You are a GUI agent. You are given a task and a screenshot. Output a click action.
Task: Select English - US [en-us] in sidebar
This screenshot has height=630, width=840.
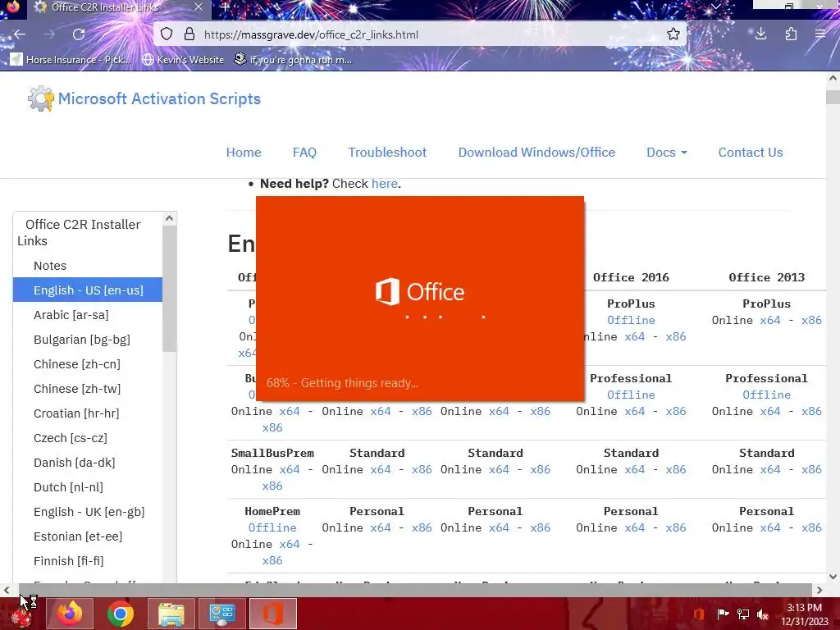coord(88,290)
